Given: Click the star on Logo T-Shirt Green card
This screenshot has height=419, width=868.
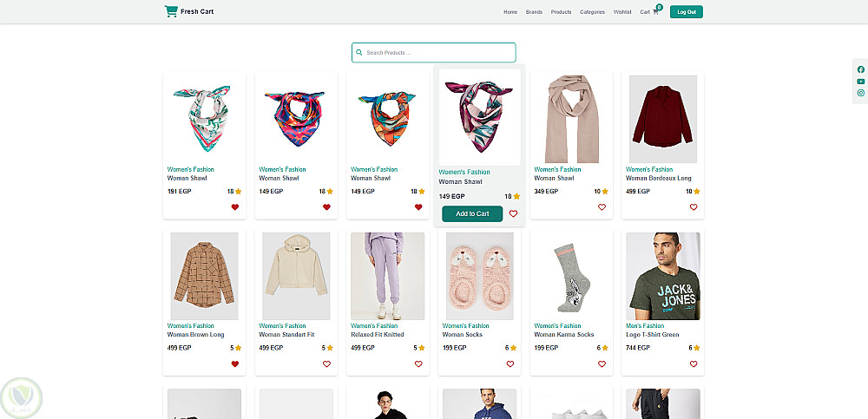Looking at the screenshot, I should (696, 348).
